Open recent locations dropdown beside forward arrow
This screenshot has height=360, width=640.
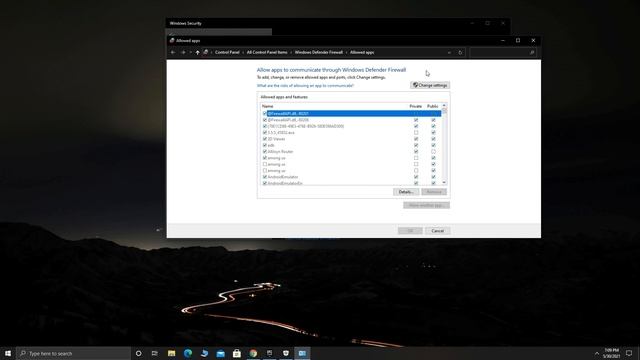click(191, 53)
